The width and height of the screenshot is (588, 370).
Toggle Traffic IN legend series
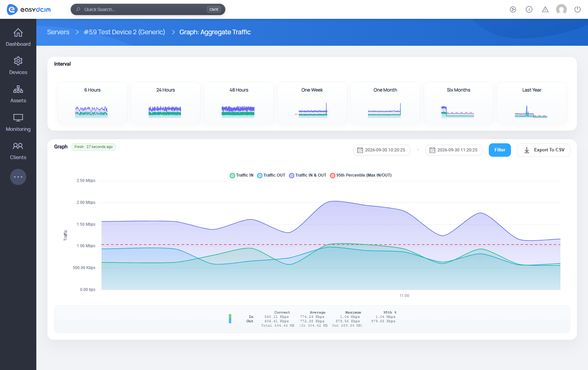(x=242, y=175)
